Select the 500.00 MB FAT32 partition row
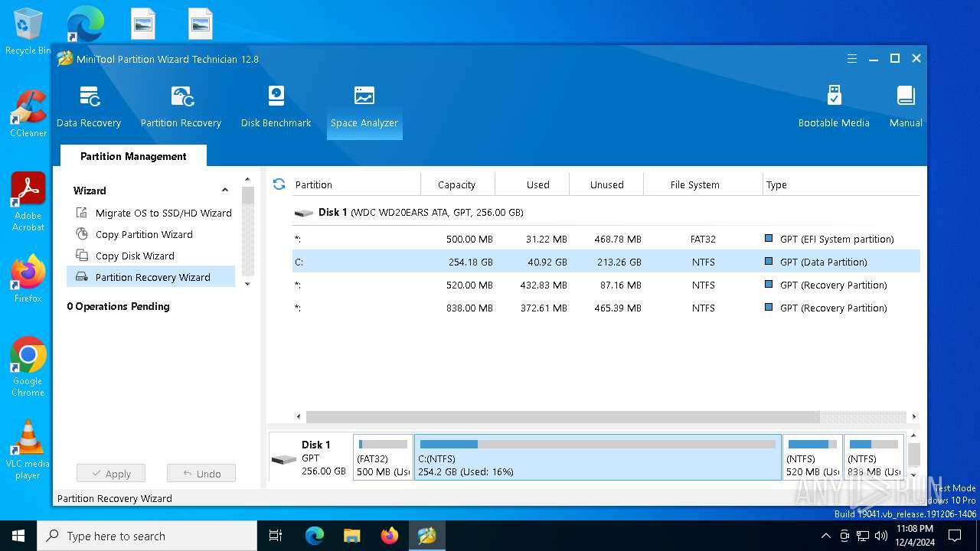Viewport: 980px width, 551px height. [x=606, y=239]
